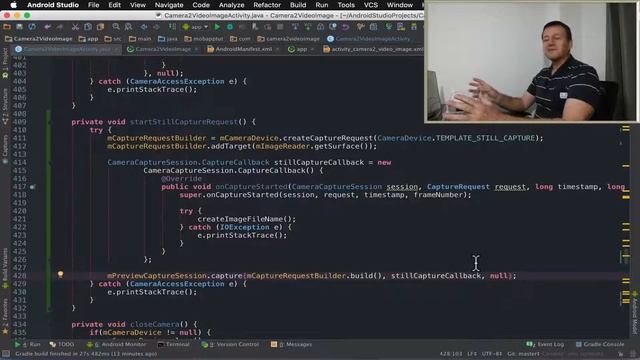The height and width of the screenshot is (360, 640).
Task: Click the Undo arrow toolbar icon
Action: point(48,27)
